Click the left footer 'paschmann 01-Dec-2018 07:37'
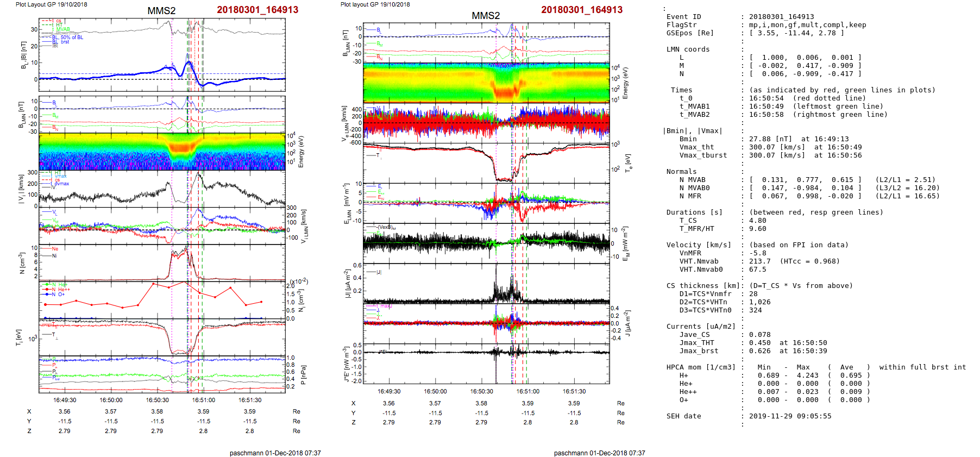 (x=275, y=453)
